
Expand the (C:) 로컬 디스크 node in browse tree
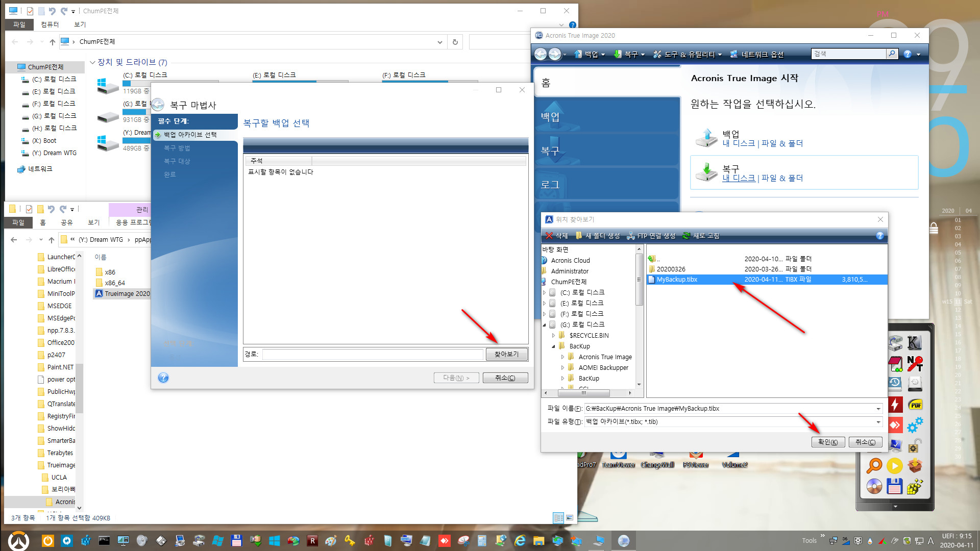pyautogui.click(x=544, y=292)
